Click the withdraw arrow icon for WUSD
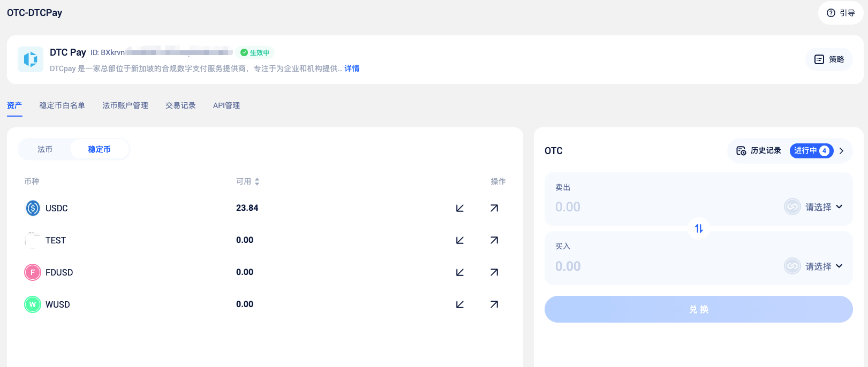 (494, 304)
